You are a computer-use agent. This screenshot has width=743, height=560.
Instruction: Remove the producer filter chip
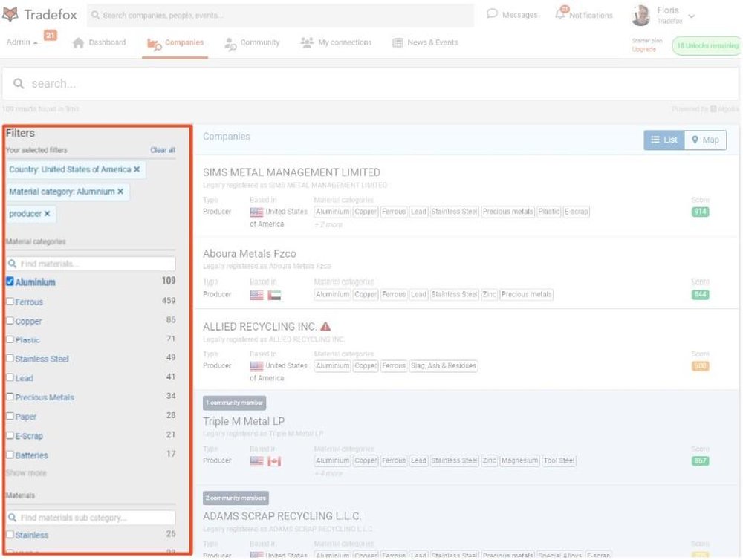pyautogui.click(x=47, y=214)
